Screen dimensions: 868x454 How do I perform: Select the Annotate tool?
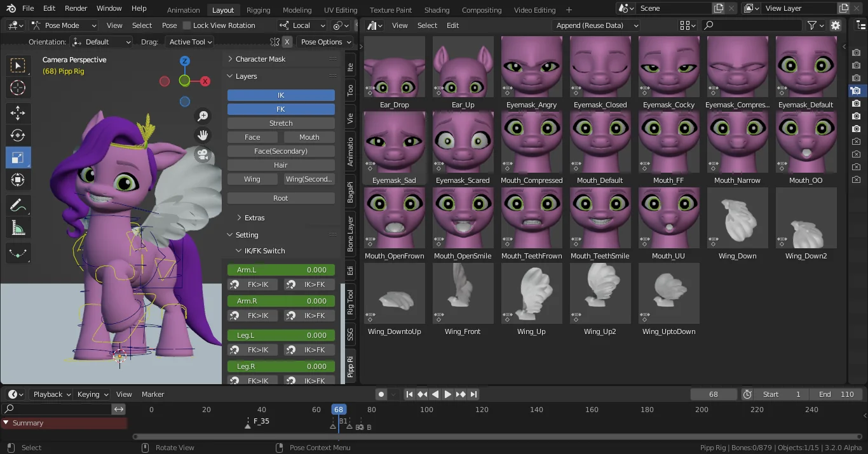pyautogui.click(x=18, y=204)
